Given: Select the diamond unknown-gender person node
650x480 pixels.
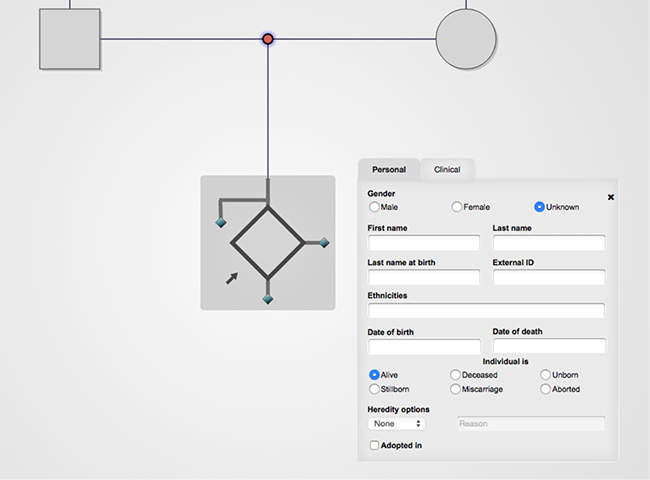Looking at the screenshot, I should (267, 242).
